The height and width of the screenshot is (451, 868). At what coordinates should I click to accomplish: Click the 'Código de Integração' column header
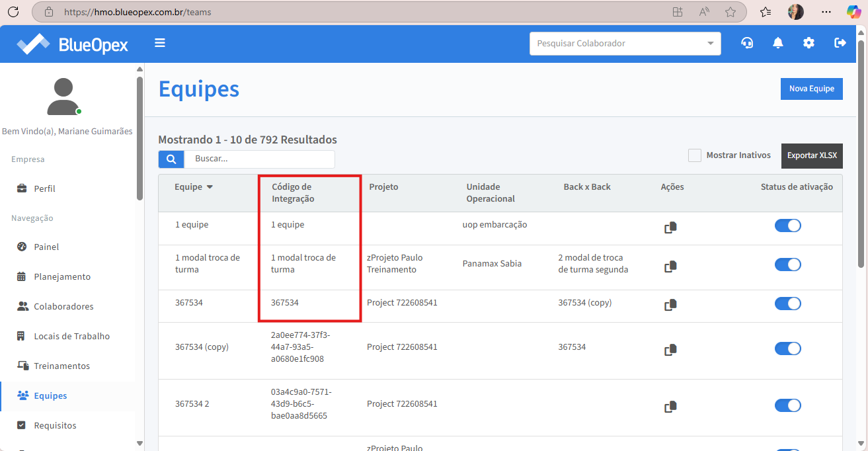coord(292,192)
